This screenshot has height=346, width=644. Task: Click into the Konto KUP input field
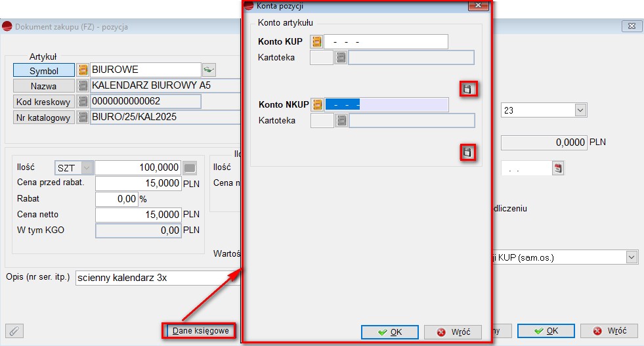[x=386, y=42]
